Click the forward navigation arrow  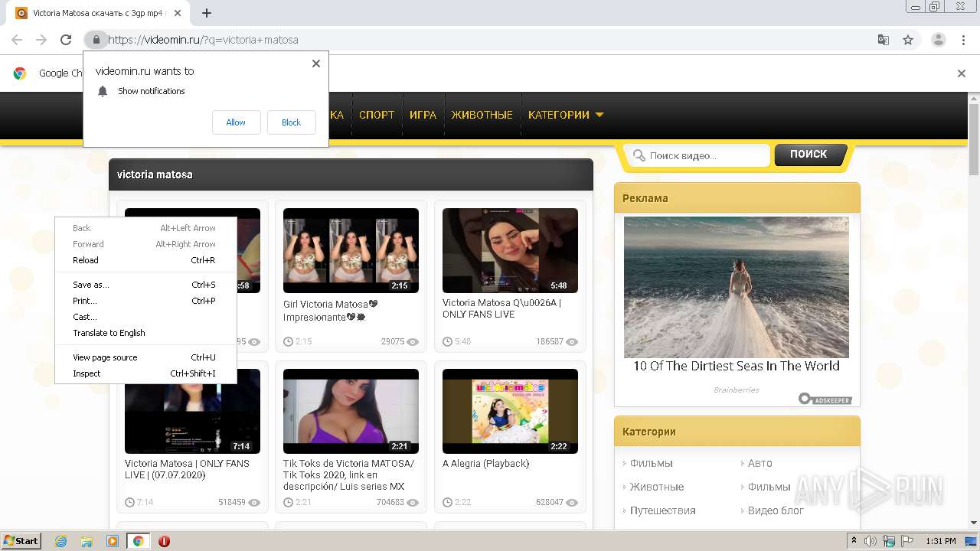tap(41, 40)
